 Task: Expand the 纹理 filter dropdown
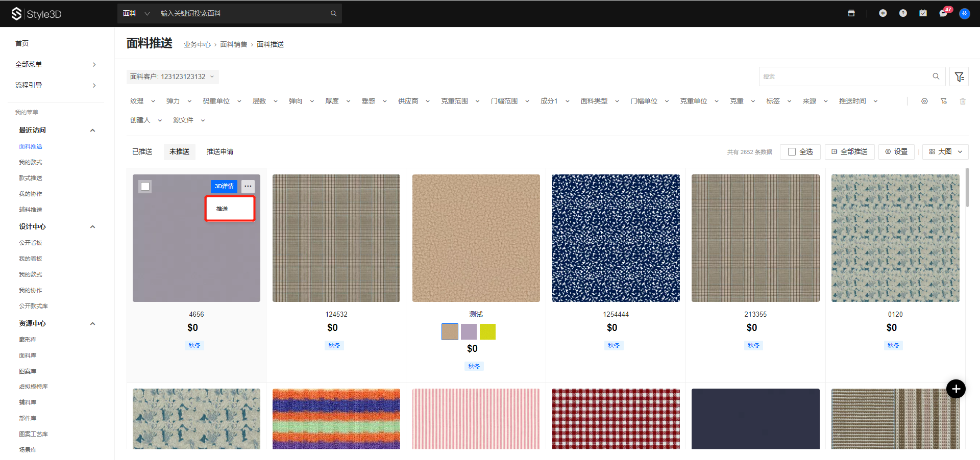click(x=142, y=101)
